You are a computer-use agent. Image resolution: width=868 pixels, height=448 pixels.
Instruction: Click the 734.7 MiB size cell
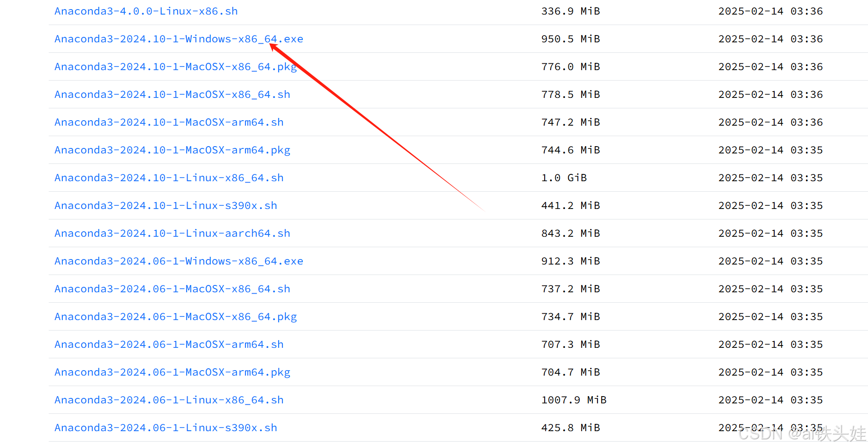[x=571, y=317]
